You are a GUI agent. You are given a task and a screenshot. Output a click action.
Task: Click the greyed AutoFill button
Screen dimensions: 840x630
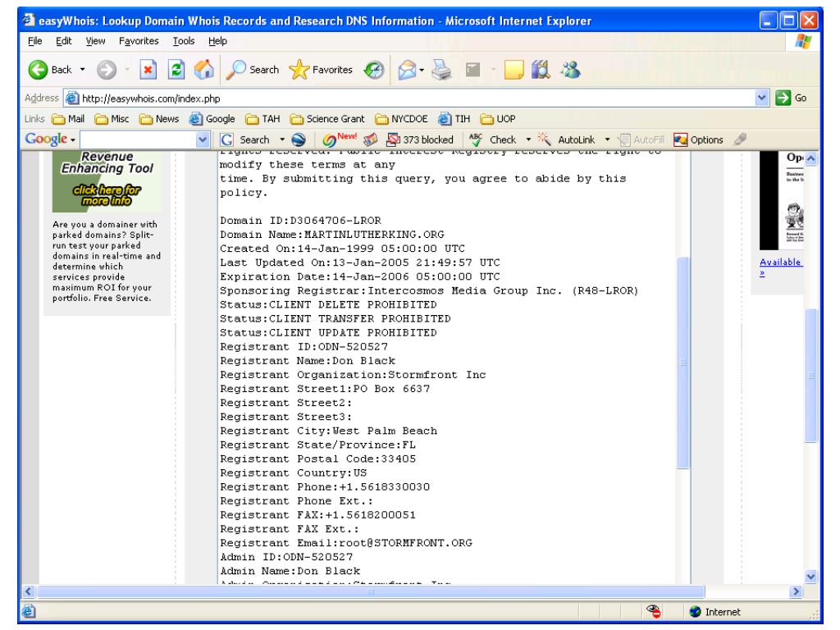point(641,139)
